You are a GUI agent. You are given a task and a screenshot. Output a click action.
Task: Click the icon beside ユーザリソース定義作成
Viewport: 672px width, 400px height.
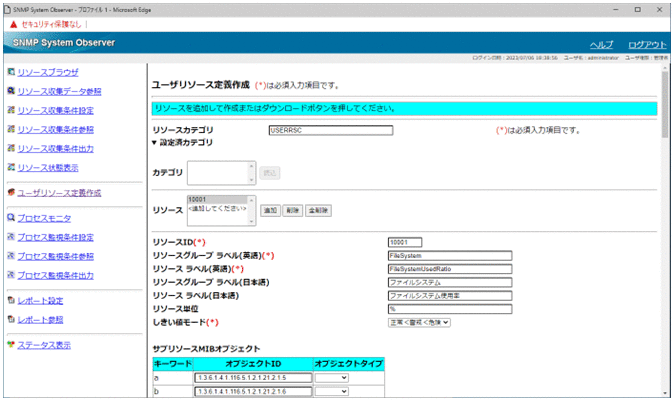[11, 192]
